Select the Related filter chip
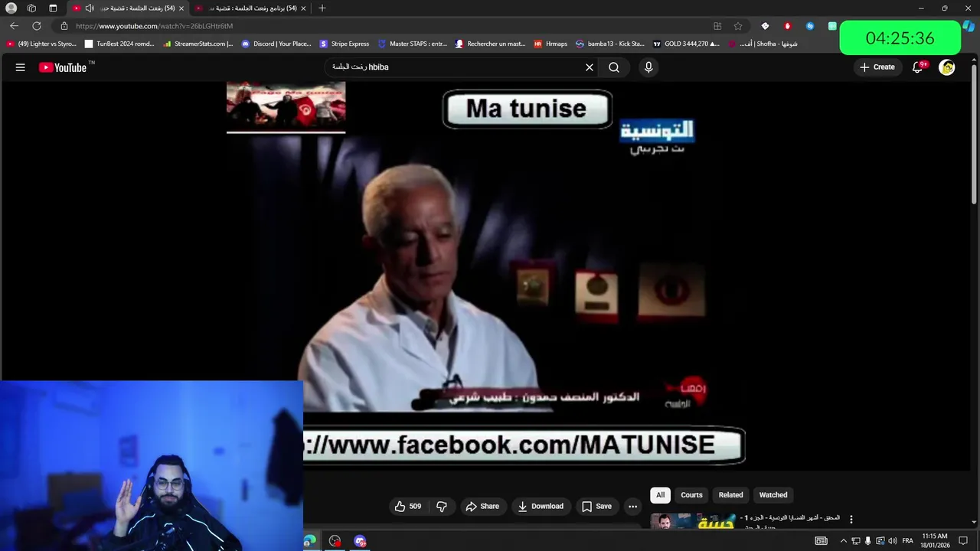 pyautogui.click(x=730, y=495)
